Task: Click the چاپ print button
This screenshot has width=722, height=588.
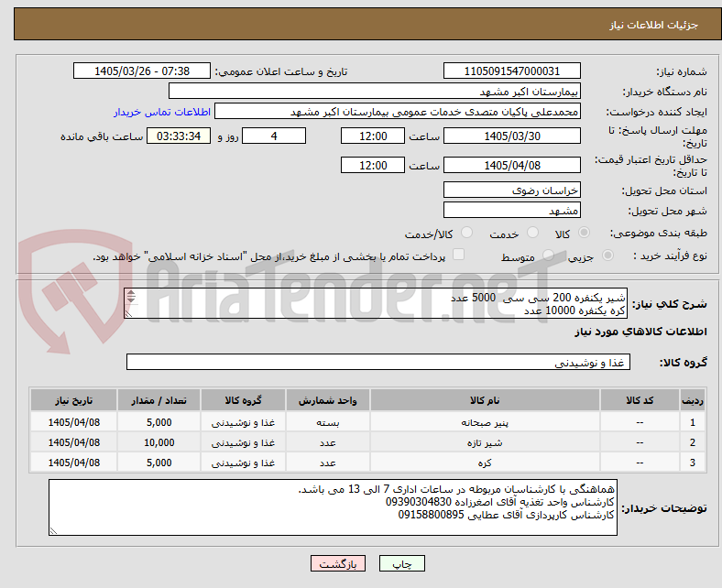Action: tap(402, 563)
